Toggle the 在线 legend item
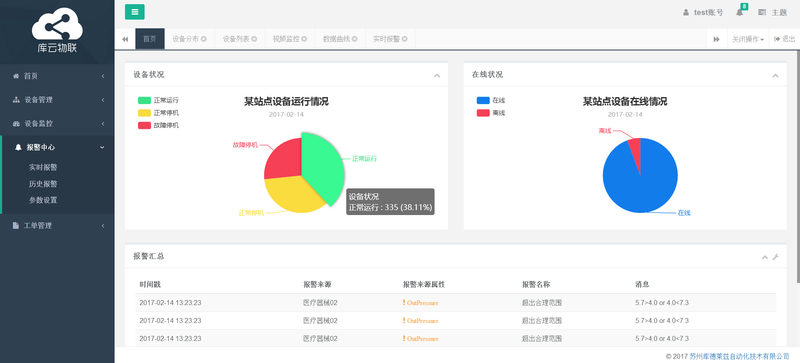 tap(490, 100)
